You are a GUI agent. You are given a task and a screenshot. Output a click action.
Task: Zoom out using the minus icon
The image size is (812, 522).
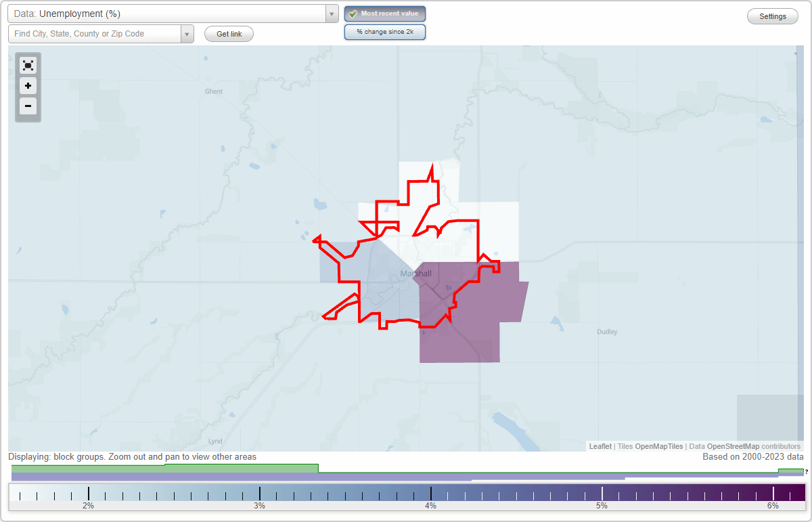pyautogui.click(x=28, y=106)
